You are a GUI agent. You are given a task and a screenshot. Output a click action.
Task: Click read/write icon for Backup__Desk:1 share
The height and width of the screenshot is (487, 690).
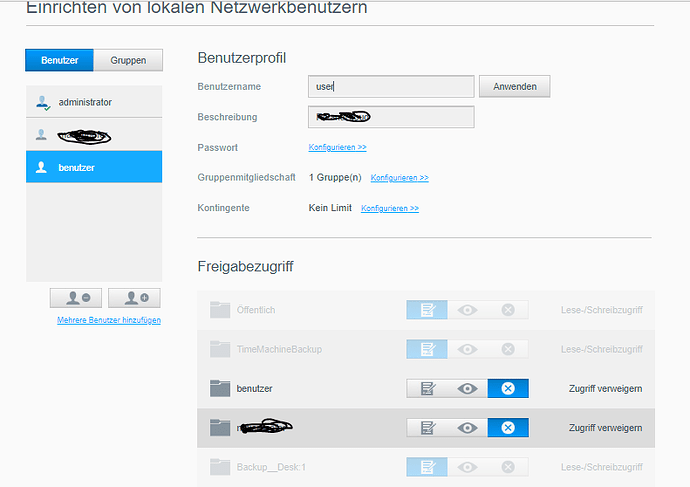[x=427, y=467]
